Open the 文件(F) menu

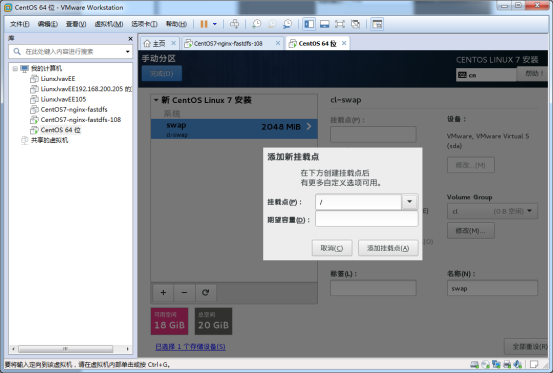[x=19, y=24]
